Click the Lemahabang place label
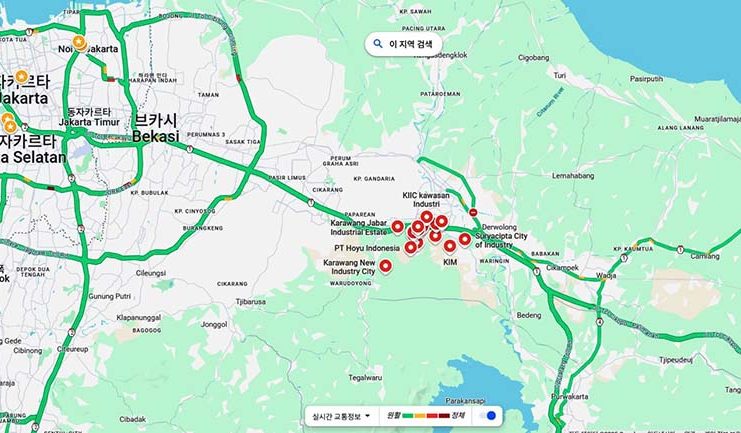 point(573,176)
